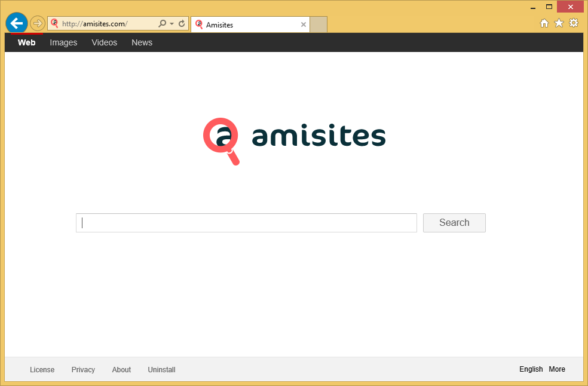
Task: Click the Forward navigation arrow
Action: 38,23
